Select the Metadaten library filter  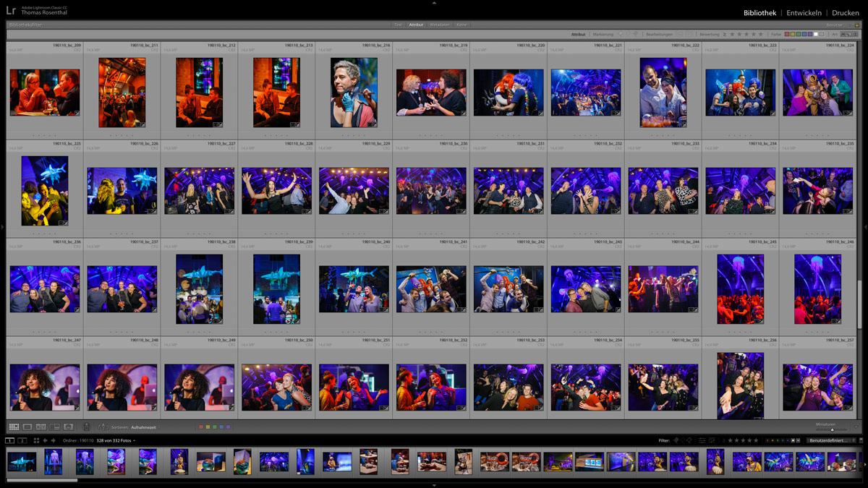439,25
